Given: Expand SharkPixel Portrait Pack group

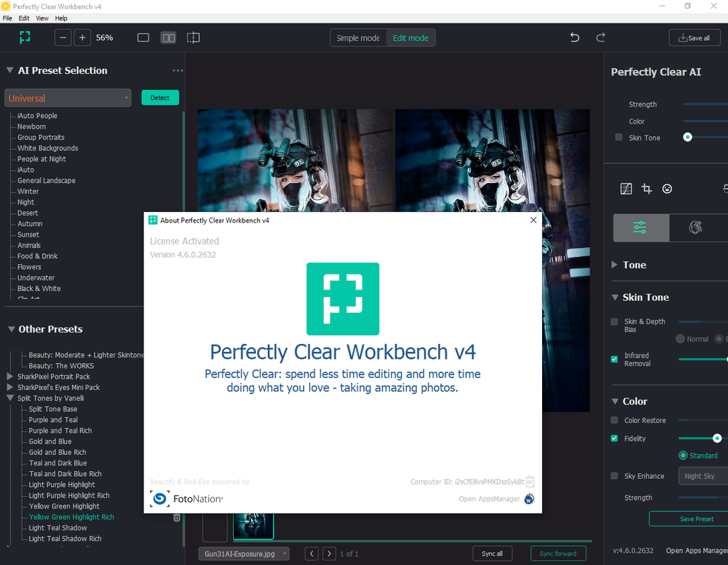Looking at the screenshot, I should point(10,376).
